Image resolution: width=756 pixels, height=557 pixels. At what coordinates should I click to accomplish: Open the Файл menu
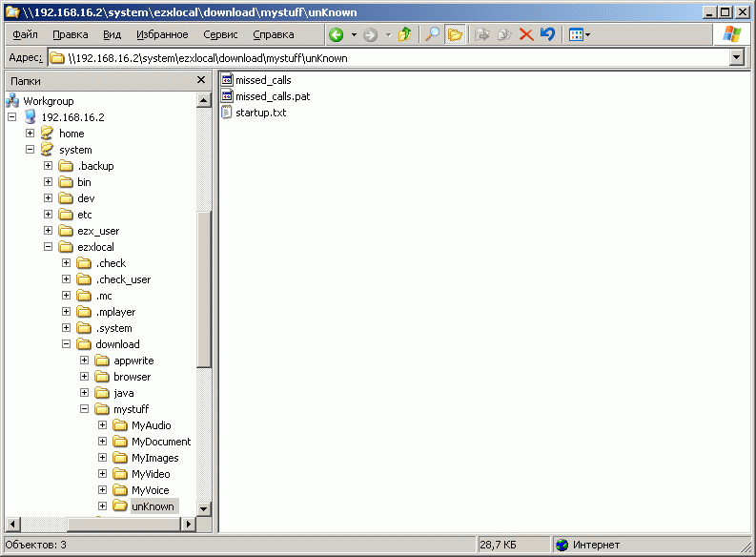pos(25,34)
